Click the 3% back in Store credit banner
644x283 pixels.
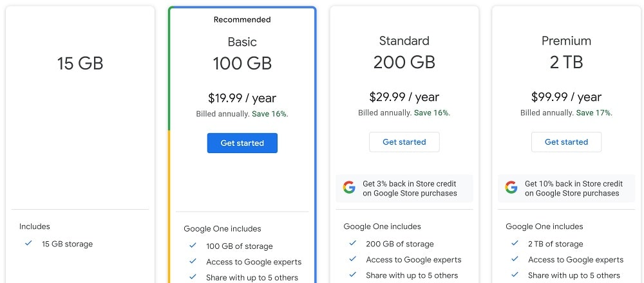[x=404, y=188]
